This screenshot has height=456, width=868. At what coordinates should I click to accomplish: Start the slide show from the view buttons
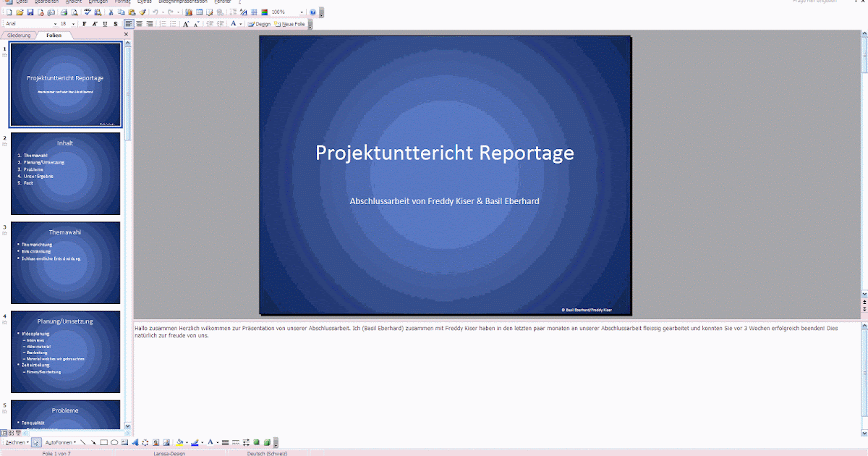coord(18,432)
